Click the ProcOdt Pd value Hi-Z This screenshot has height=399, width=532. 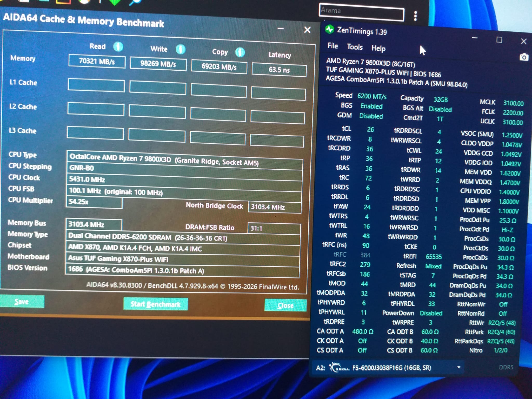pyautogui.click(x=507, y=230)
